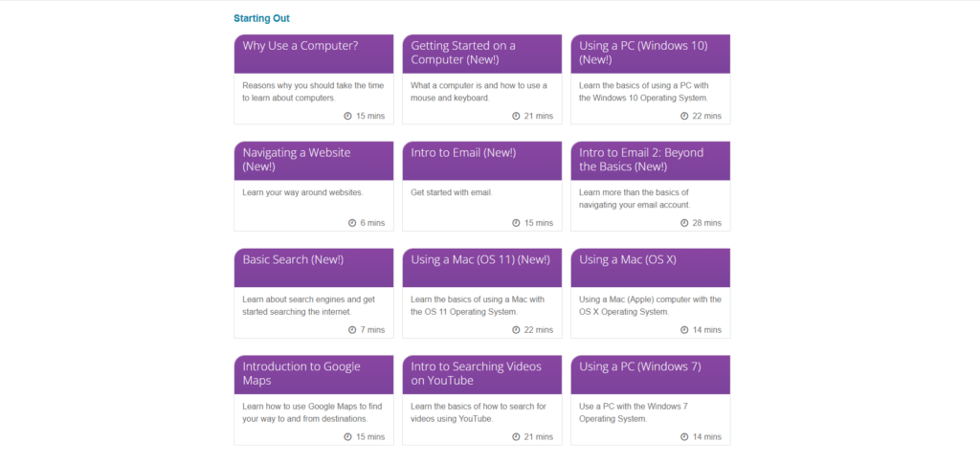Open Using a PC (Windows 10) course title
Viewport: 980px width, 465px height.
click(643, 54)
